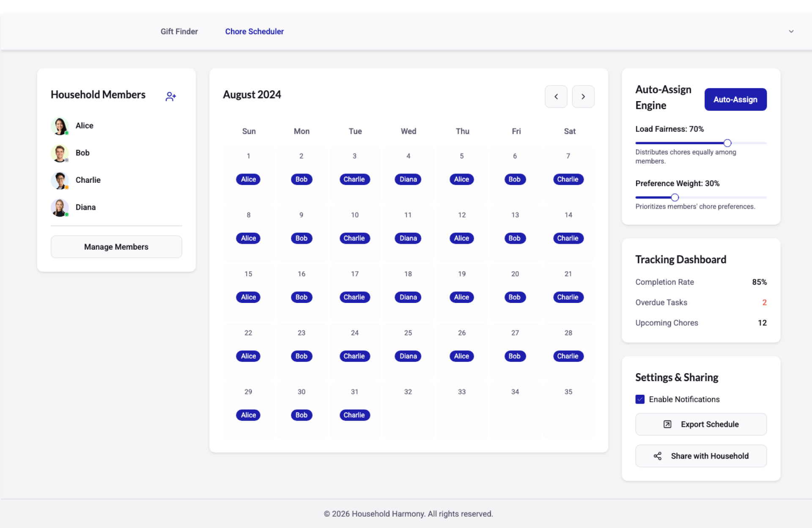This screenshot has height=528, width=812.
Task: Go to next month
Action: (583, 96)
